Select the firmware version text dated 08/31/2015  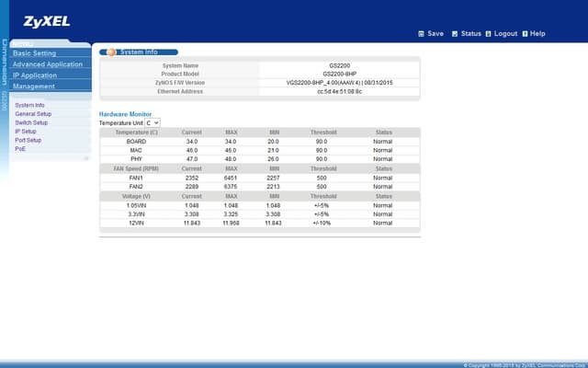click(339, 83)
